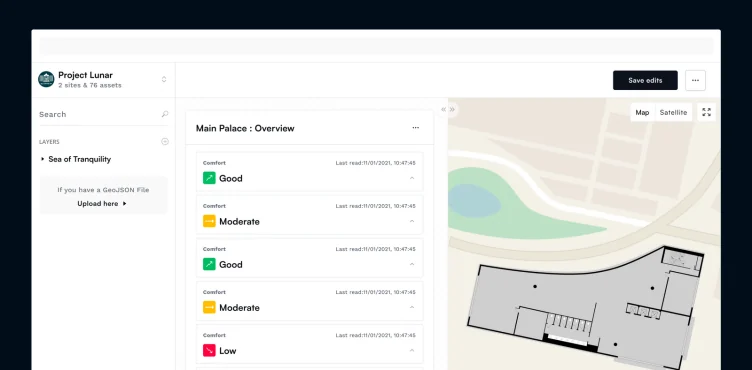Click the Main Palace : Overview title
Screen dimensions: 752x370
pos(245,128)
